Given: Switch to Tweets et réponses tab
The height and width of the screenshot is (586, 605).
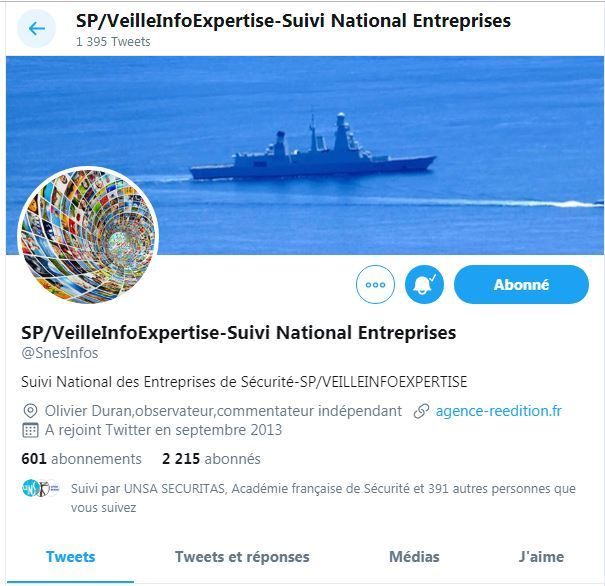Looking at the screenshot, I should [242, 557].
